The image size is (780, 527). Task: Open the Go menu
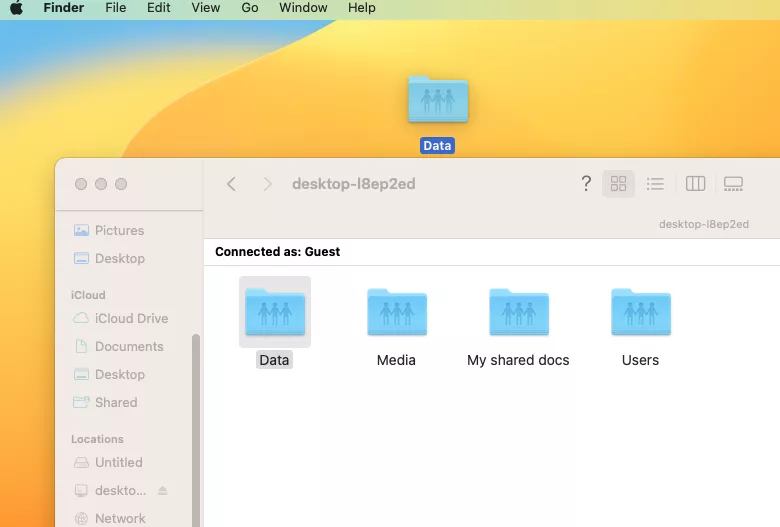click(250, 8)
